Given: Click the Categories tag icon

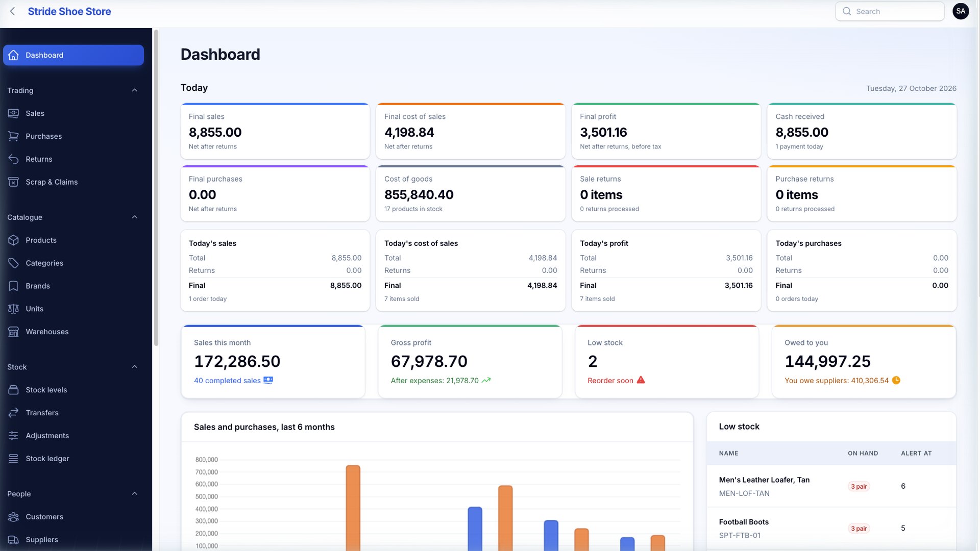Looking at the screenshot, I should (x=14, y=263).
